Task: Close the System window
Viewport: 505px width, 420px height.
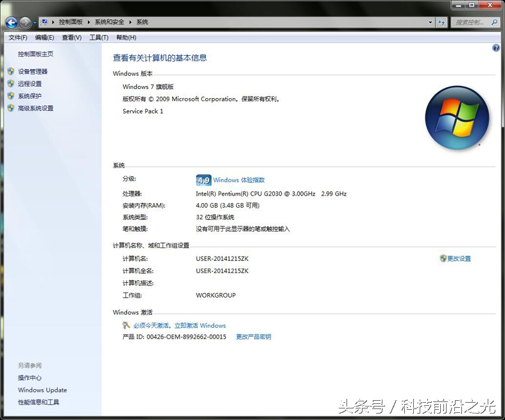Action: [x=490, y=4]
